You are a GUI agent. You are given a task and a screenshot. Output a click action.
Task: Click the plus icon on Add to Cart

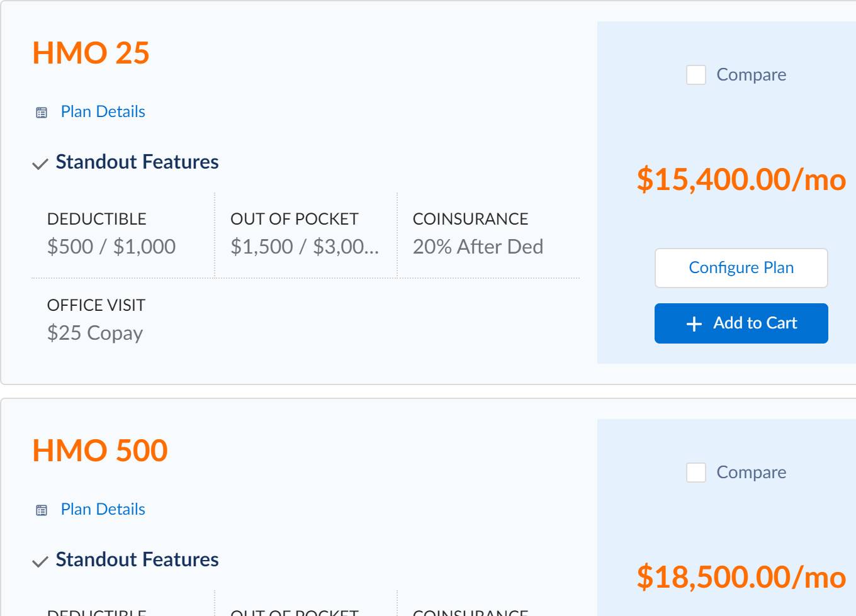click(693, 323)
